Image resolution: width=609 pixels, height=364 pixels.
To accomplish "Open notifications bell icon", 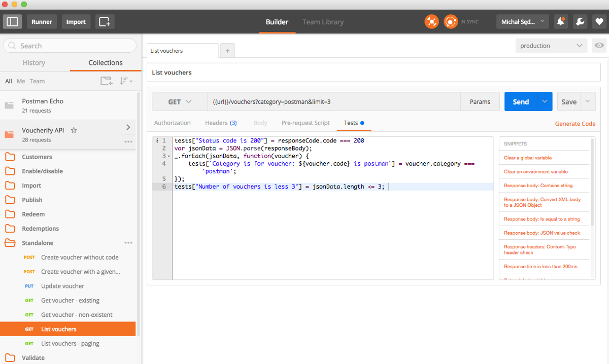I will click(561, 22).
